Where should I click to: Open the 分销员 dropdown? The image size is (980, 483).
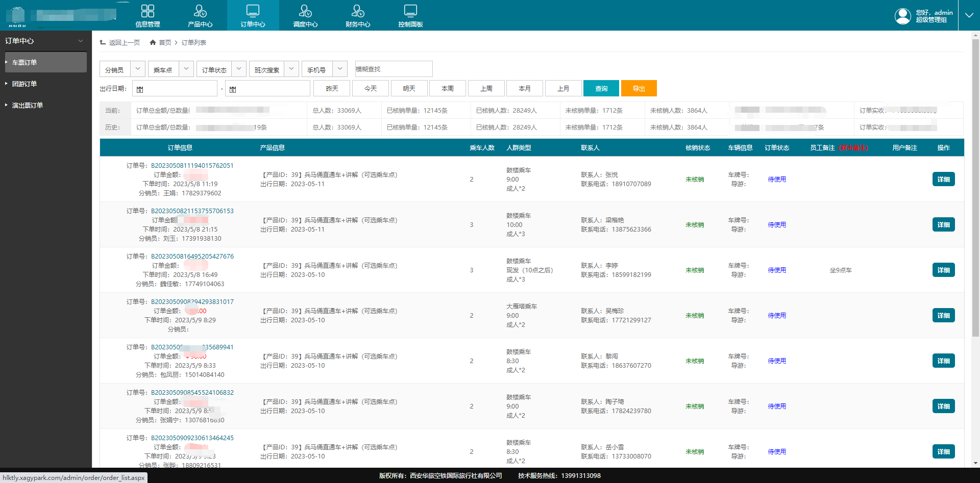[122, 69]
